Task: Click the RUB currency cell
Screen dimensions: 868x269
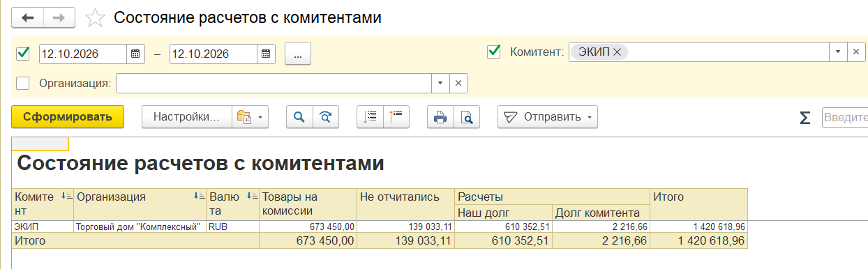Action: point(233,226)
